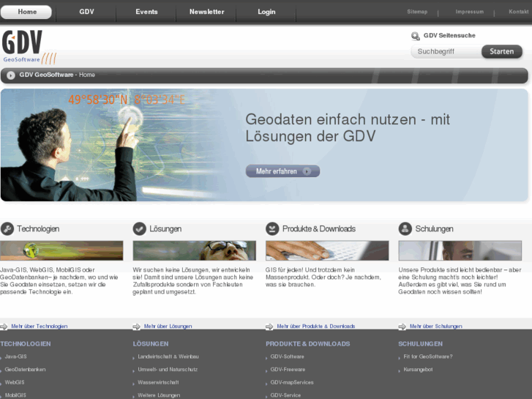Click the Starten search button
This screenshot has height=399, width=532.
[x=501, y=52]
